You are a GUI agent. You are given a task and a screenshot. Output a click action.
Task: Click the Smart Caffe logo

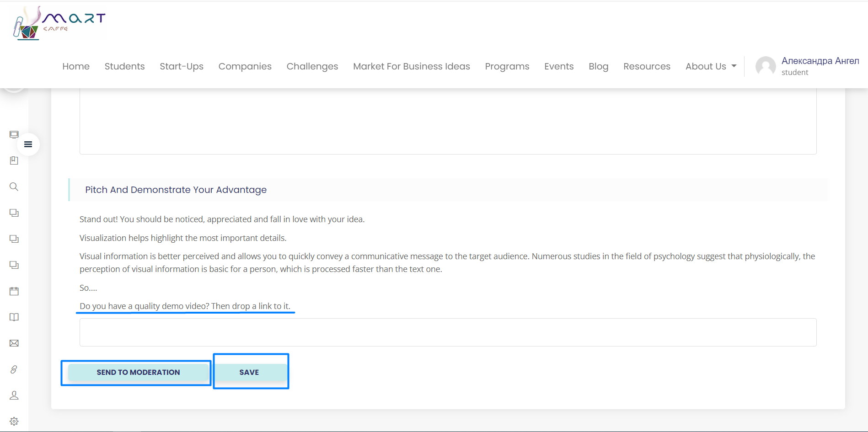coord(59,23)
